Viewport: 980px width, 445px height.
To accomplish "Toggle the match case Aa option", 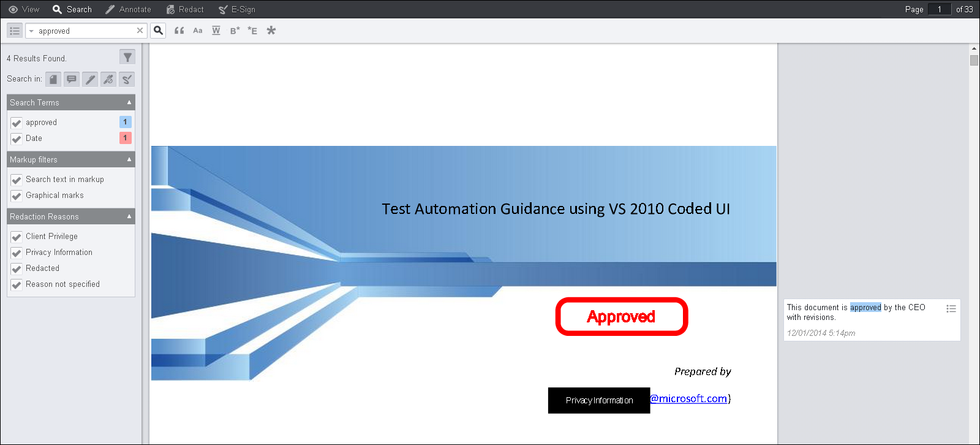I will pos(197,31).
